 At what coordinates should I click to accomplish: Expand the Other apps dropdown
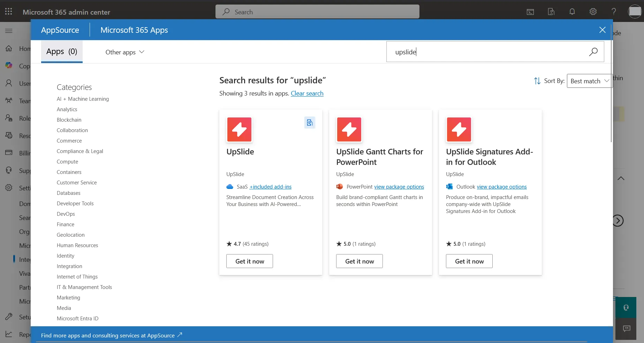125,52
